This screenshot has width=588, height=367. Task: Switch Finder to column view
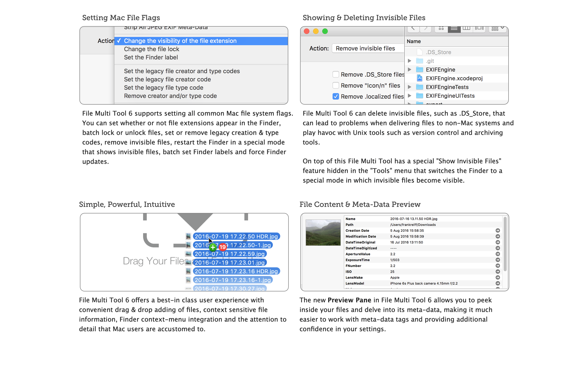[466, 29]
